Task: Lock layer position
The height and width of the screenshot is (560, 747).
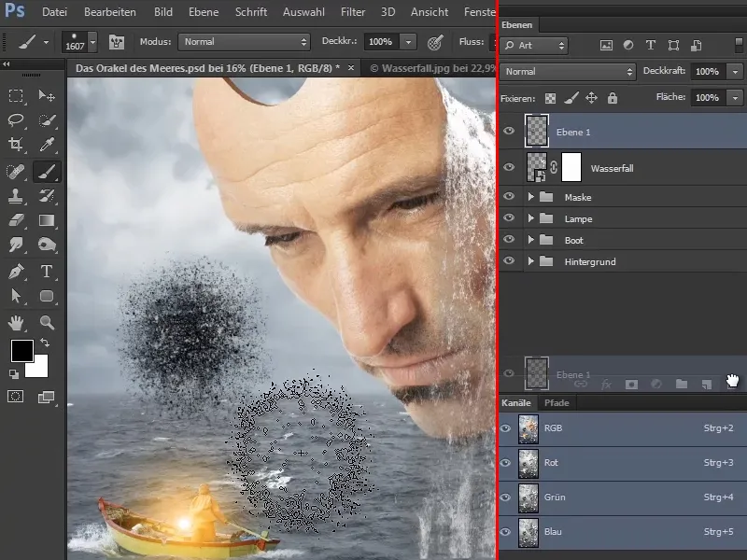Action: click(591, 98)
